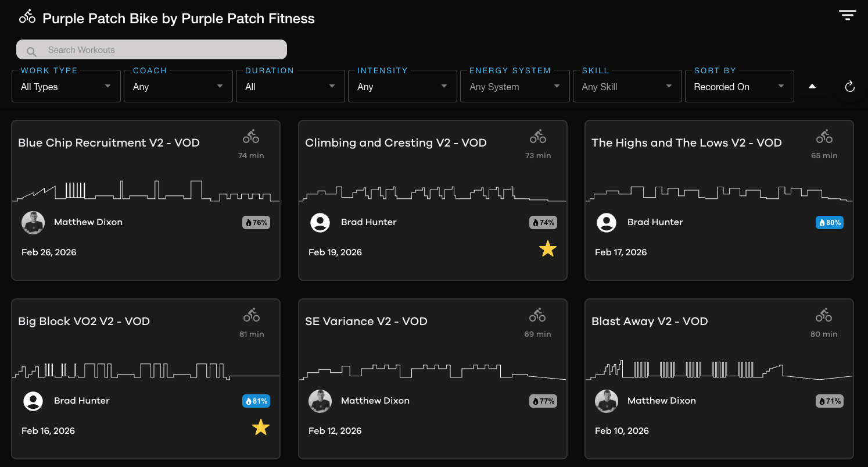This screenshot has height=467, width=868.
Task: Expand the Coach filter dropdown
Action: pyautogui.click(x=178, y=87)
